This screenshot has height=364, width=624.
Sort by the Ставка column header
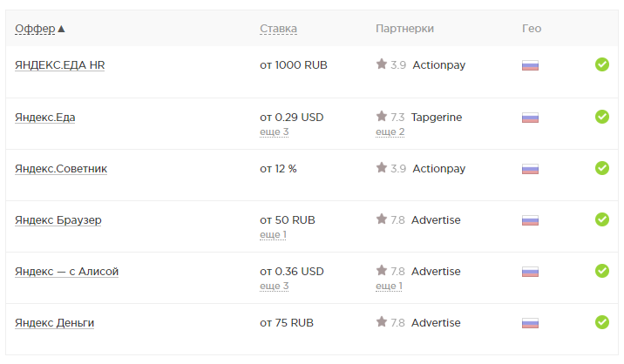pos(278,29)
